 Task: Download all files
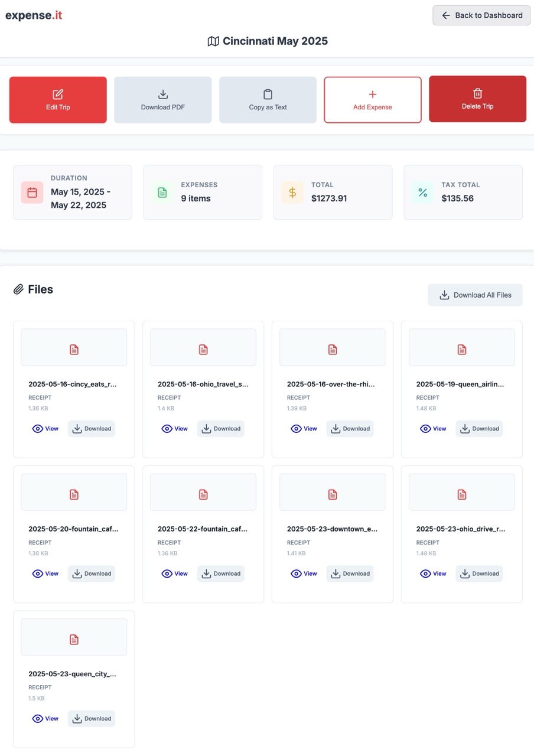click(476, 295)
